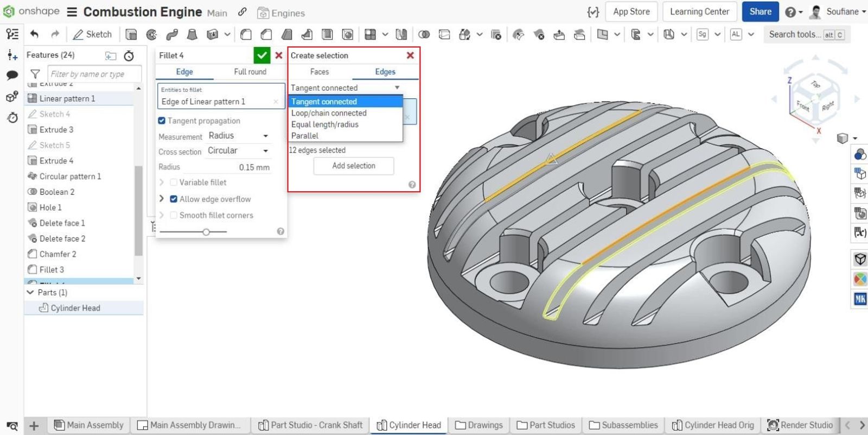Click the Boolean tool icon in toolbar
The height and width of the screenshot is (435, 868).
coord(424,35)
